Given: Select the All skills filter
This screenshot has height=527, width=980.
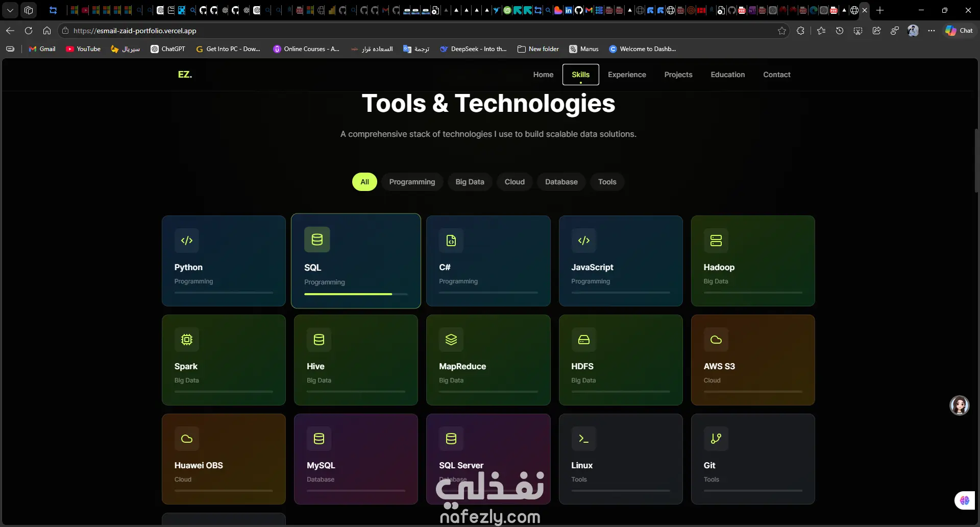Looking at the screenshot, I should [x=364, y=182].
